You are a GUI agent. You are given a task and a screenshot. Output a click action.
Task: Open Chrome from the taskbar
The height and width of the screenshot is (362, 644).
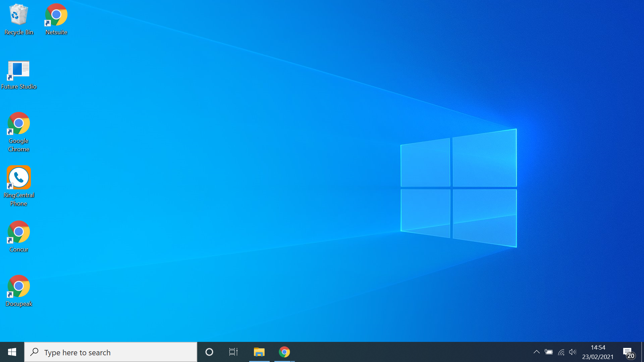click(284, 352)
